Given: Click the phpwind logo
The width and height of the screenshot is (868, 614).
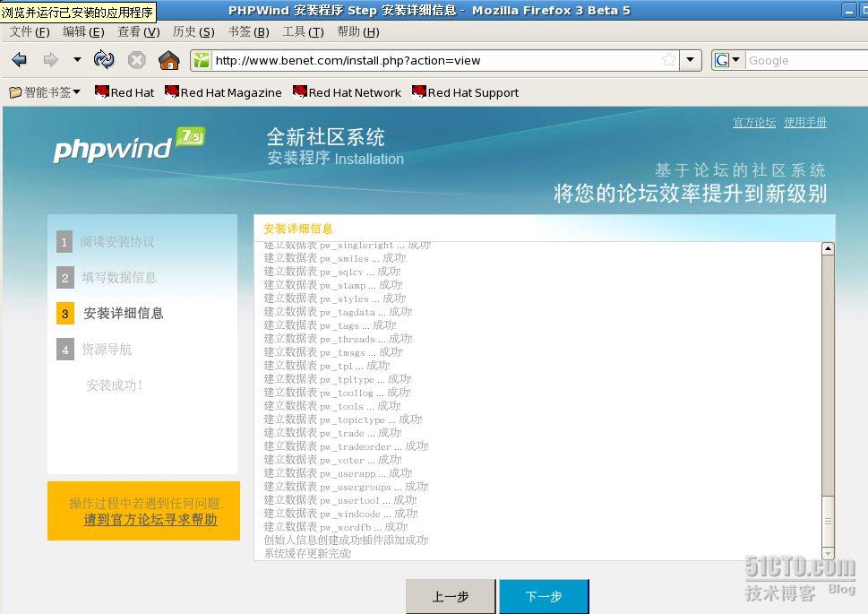Looking at the screenshot, I should [x=129, y=145].
